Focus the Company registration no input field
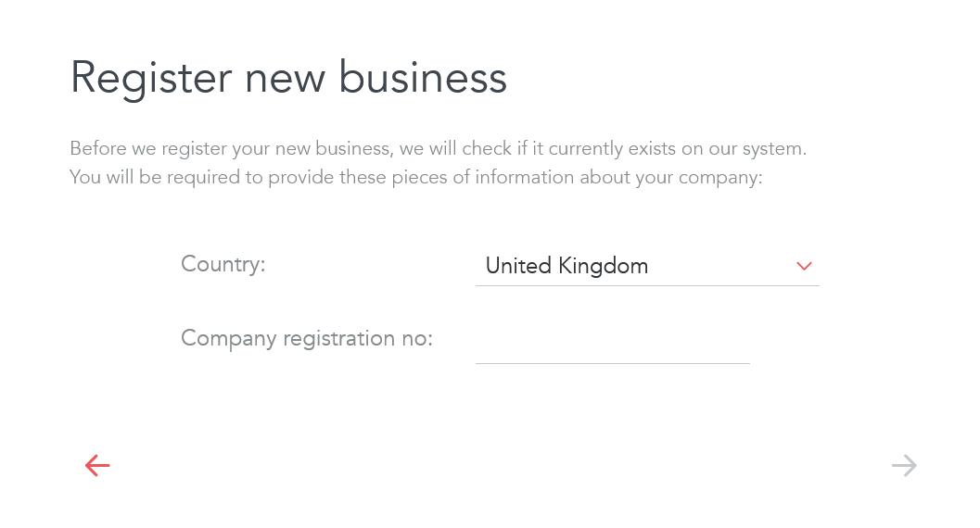980x528 pixels. click(613, 342)
